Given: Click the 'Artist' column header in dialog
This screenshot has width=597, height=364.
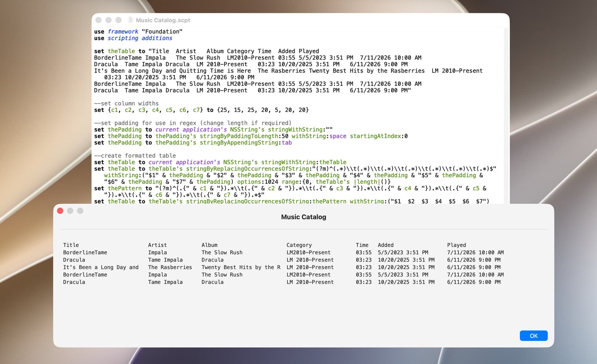Looking at the screenshot, I should tap(157, 245).
